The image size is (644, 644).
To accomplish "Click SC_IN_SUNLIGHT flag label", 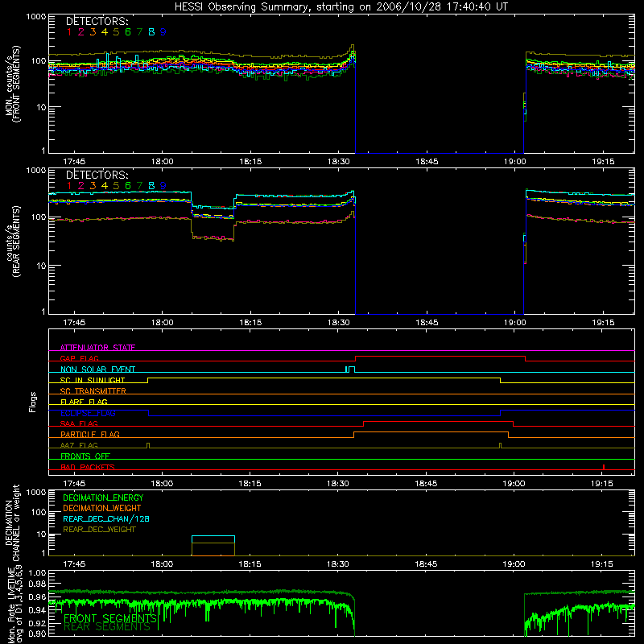I will pyautogui.click(x=93, y=380).
